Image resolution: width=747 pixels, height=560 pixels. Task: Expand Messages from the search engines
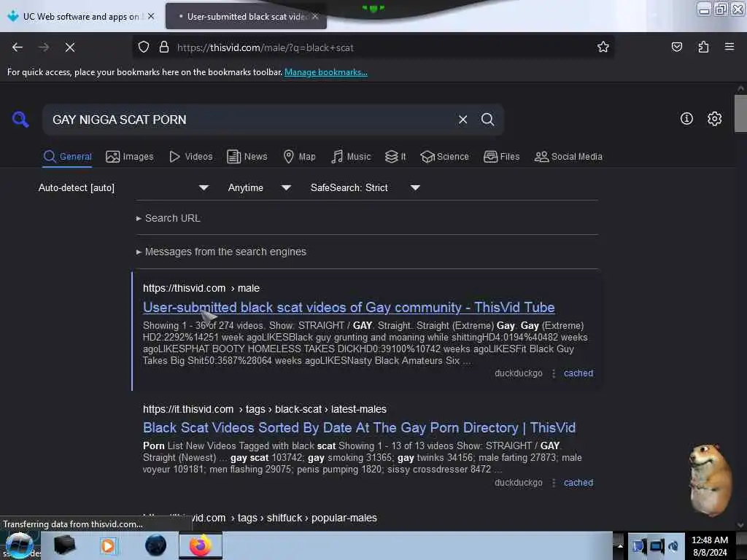tap(221, 252)
